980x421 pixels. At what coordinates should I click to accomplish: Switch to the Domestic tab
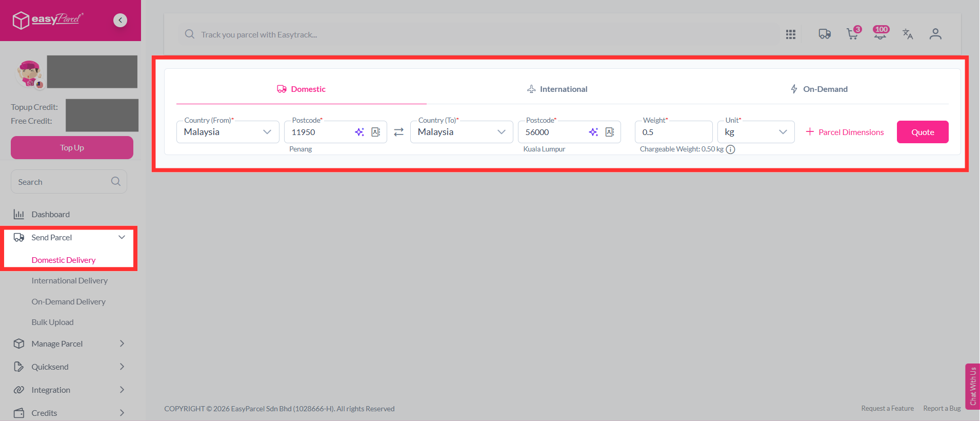[x=302, y=89]
